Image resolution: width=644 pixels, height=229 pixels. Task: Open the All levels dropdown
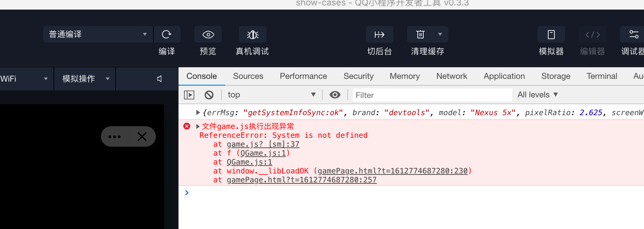[x=538, y=95]
